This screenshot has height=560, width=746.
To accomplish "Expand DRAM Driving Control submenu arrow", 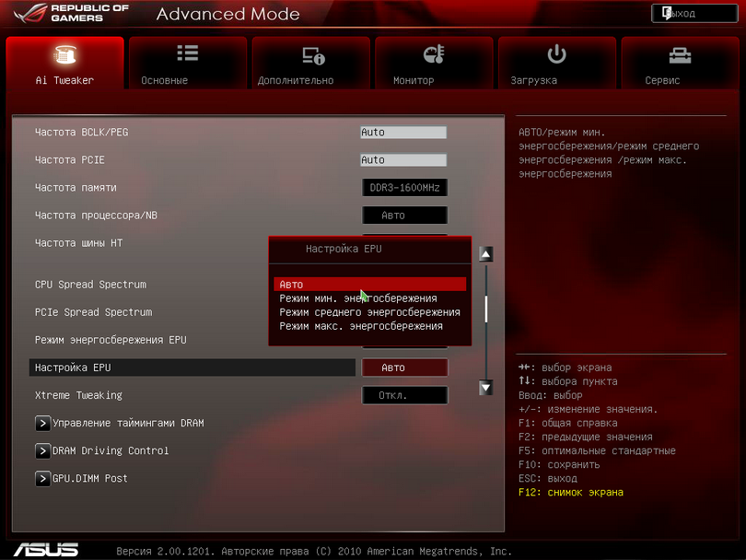I will 42,451.
